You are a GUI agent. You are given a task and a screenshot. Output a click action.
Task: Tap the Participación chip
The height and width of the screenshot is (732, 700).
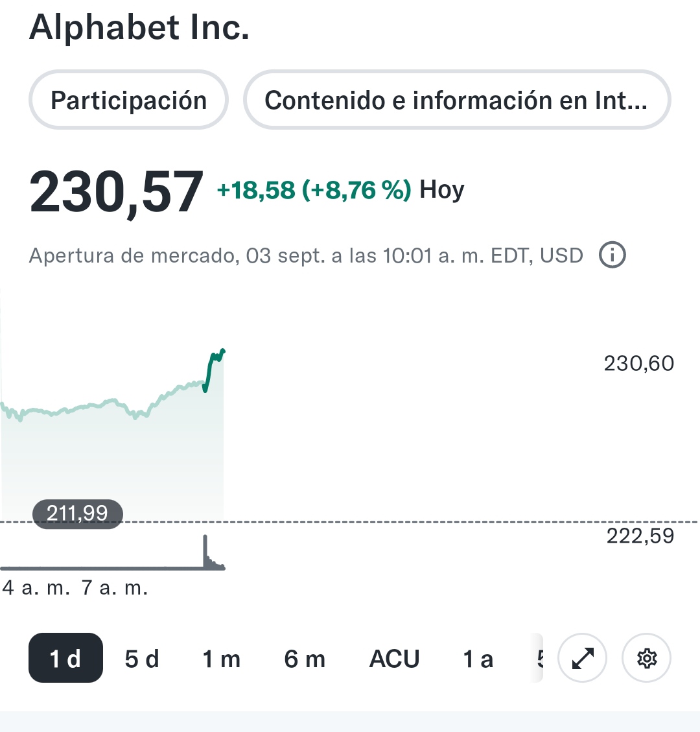(x=128, y=100)
